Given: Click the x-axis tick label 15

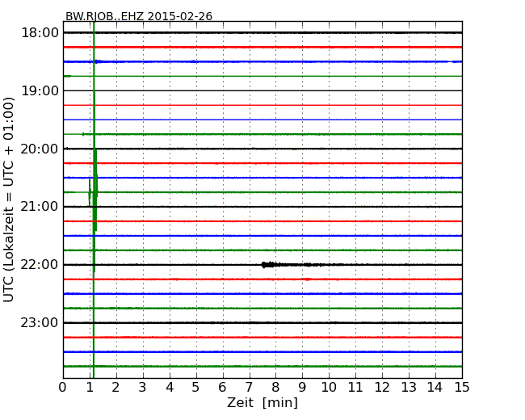Looking at the screenshot, I should (462, 388).
